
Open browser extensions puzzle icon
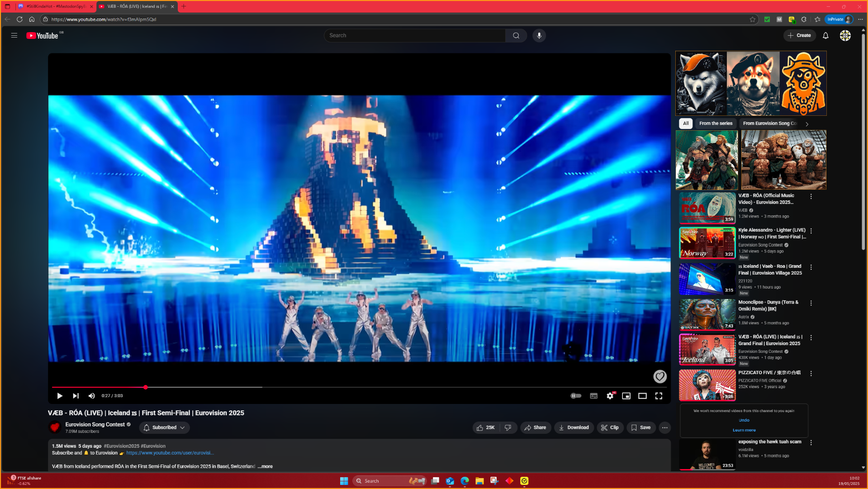pyautogui.click(x=804, y=19)
